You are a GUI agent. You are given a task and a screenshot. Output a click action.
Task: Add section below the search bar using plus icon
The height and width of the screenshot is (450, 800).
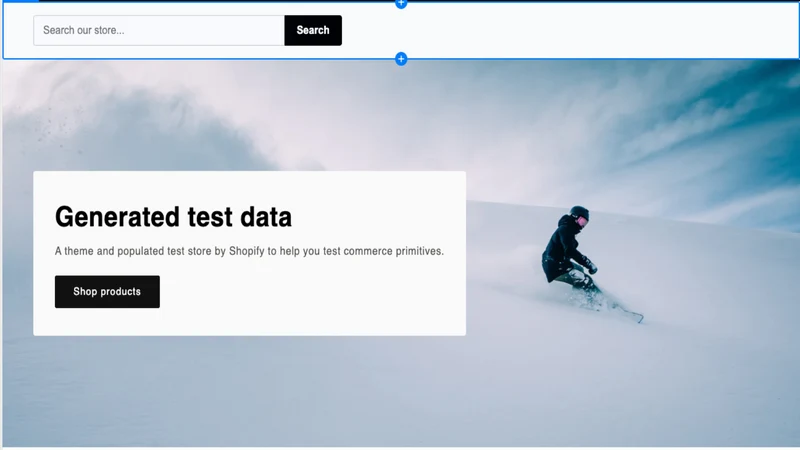click(x=401, y=59)
